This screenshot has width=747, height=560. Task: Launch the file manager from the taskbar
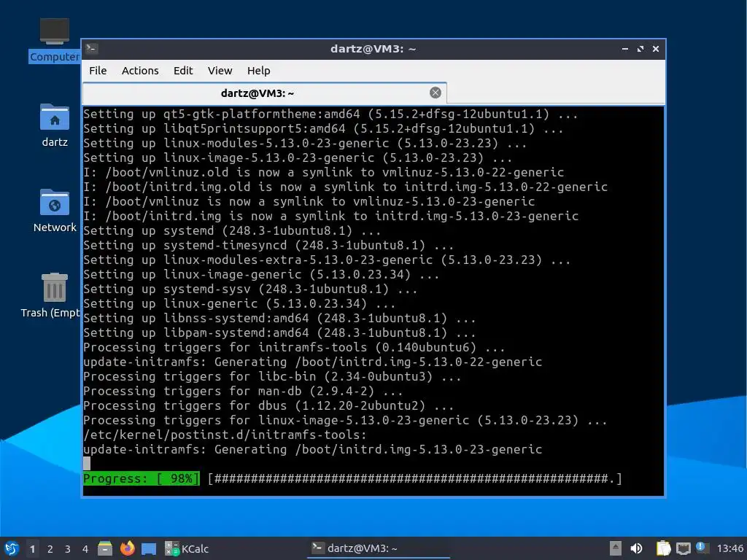pos(105,548)
